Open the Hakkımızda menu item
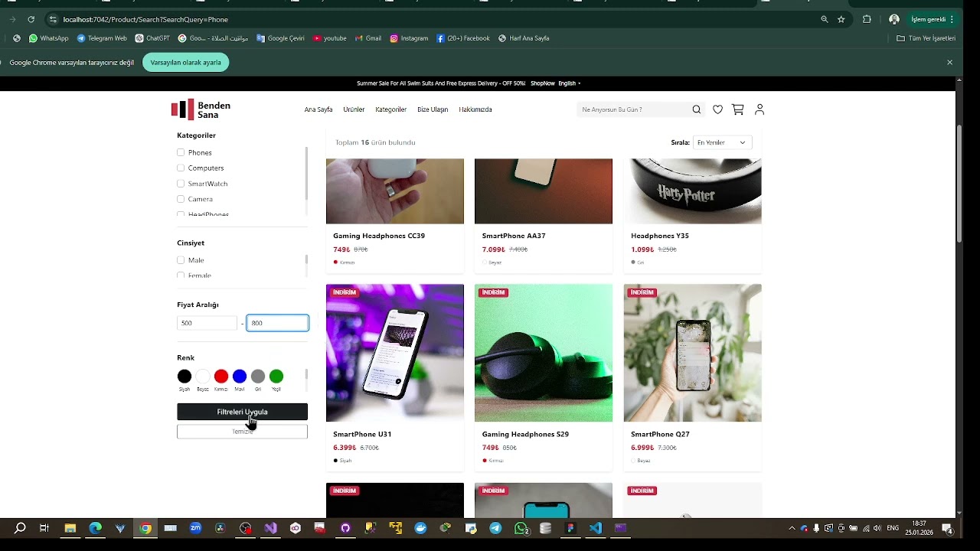980x551 pixels. tap(475, 109)
